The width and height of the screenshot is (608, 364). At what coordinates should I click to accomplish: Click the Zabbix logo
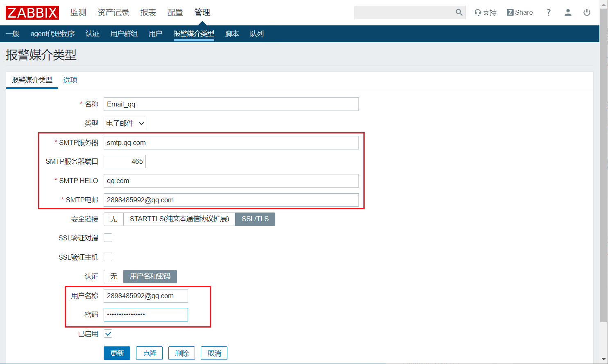(x=32, y=13)
